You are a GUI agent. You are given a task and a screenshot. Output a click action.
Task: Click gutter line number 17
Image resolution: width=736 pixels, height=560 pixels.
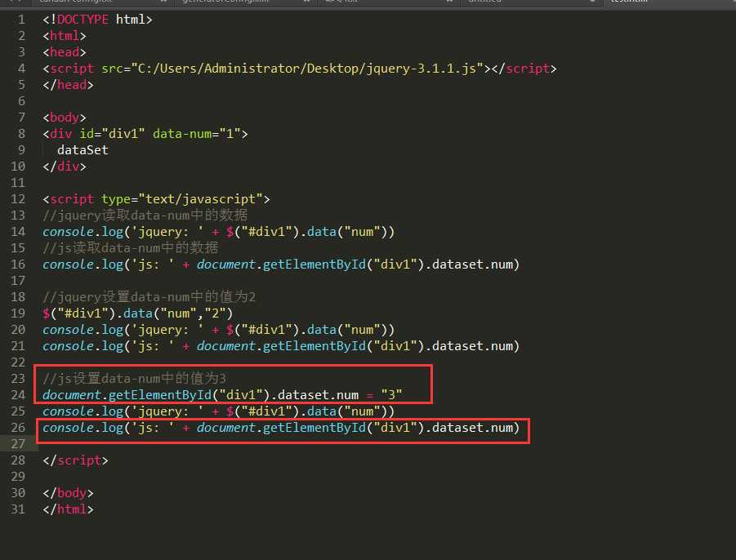pyautogui.click(x=18, y=281)
